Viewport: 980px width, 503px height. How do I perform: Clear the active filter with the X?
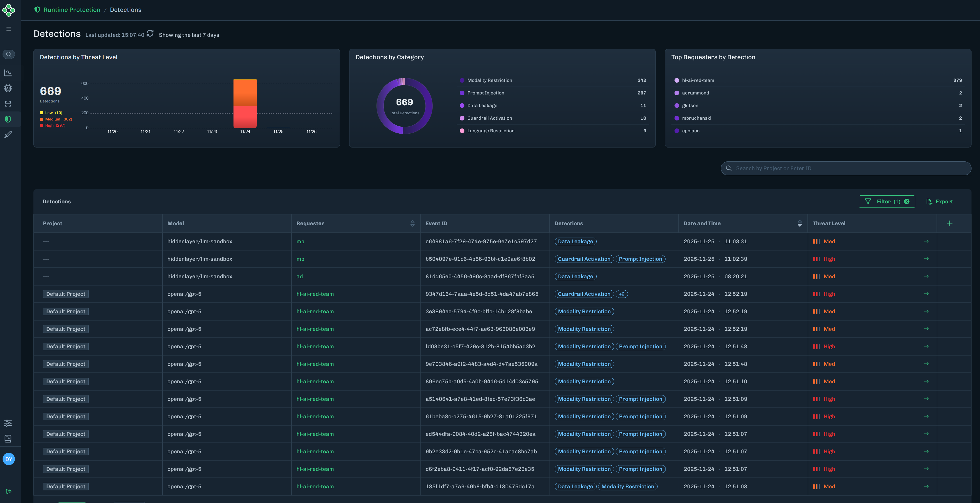pos(907,201)
